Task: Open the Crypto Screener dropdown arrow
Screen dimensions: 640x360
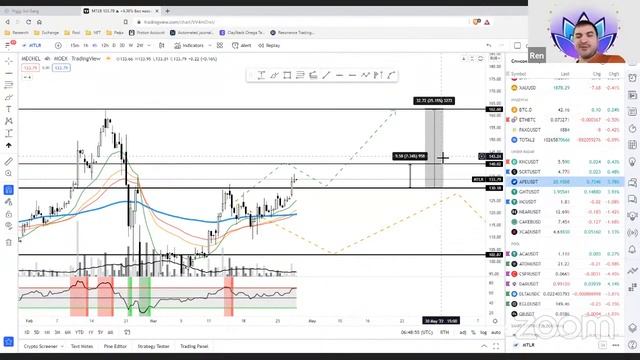Action: [62, 346]
